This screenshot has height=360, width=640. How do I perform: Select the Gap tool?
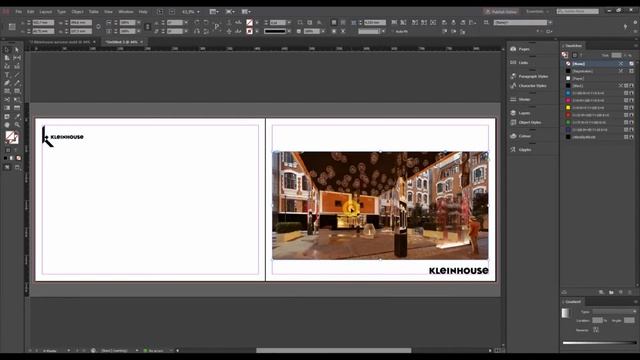click(x=17, y=58)
